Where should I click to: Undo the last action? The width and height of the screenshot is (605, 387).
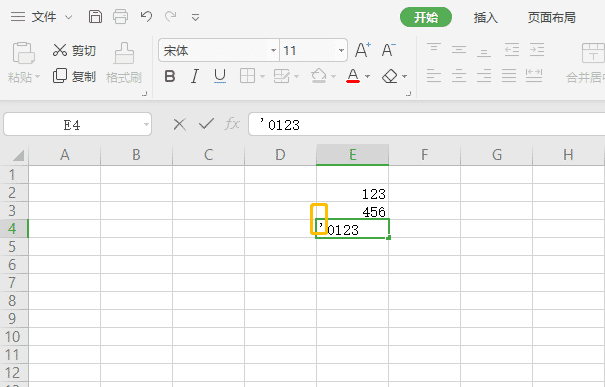pos(146,17)
